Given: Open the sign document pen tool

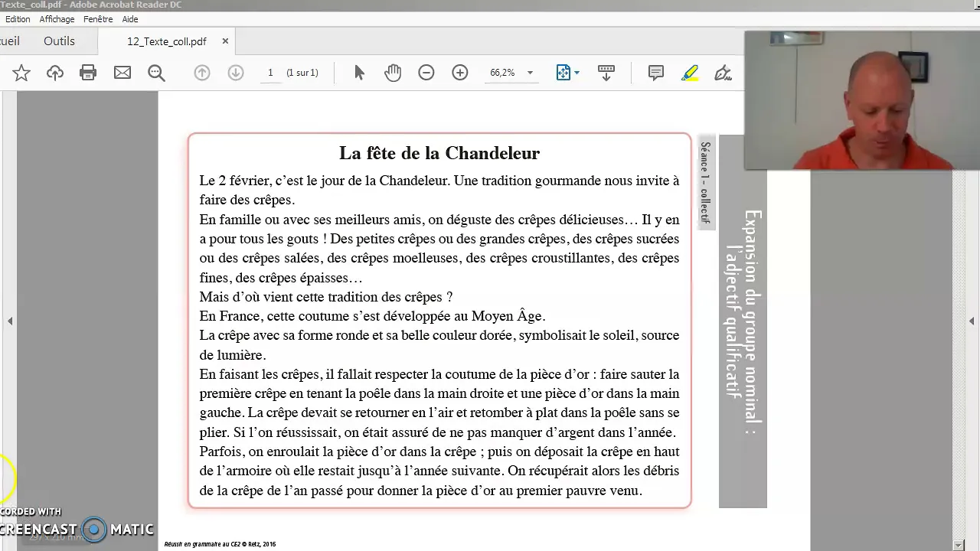Looking at the screenshot, I should click(x=723, y=73).
